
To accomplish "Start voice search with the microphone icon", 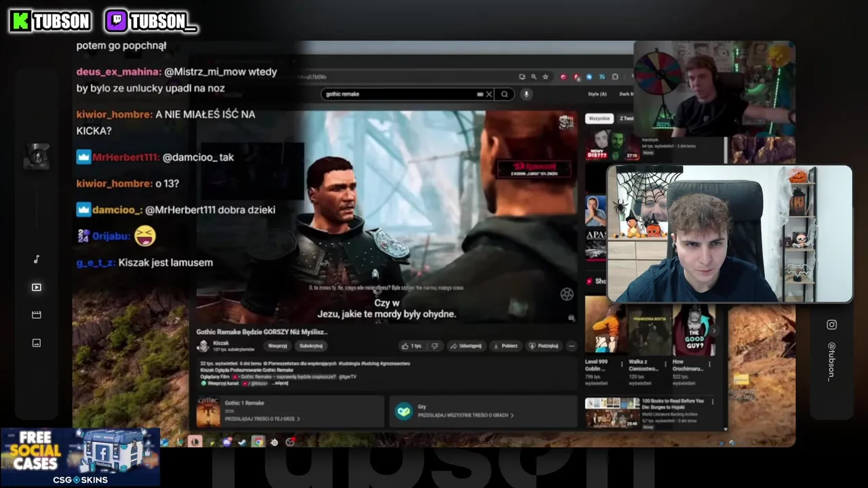I will point(526,94).
